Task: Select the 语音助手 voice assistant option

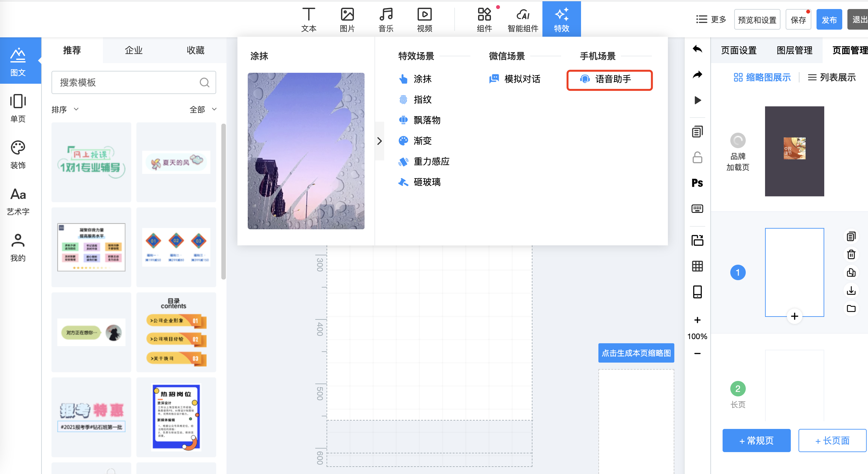Action: (609, 80)
